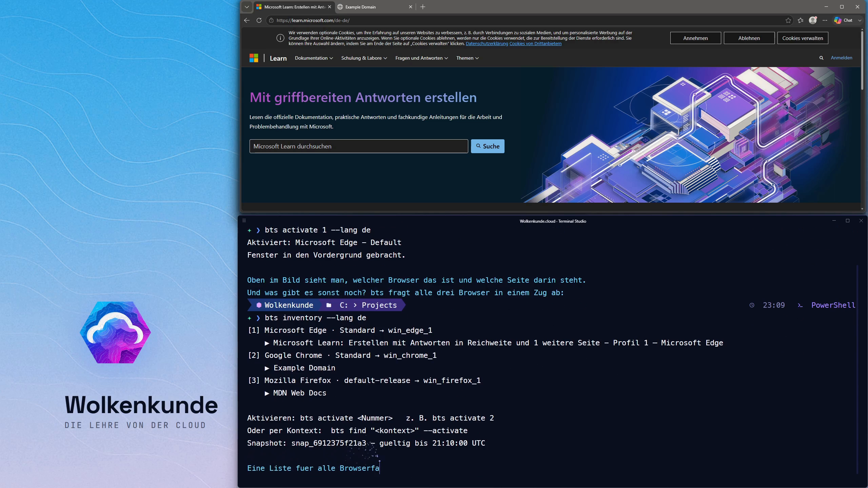Expand the Copilot Chat dropdown arrow
This screenshot has width=868, height=488.
[860, 20]
